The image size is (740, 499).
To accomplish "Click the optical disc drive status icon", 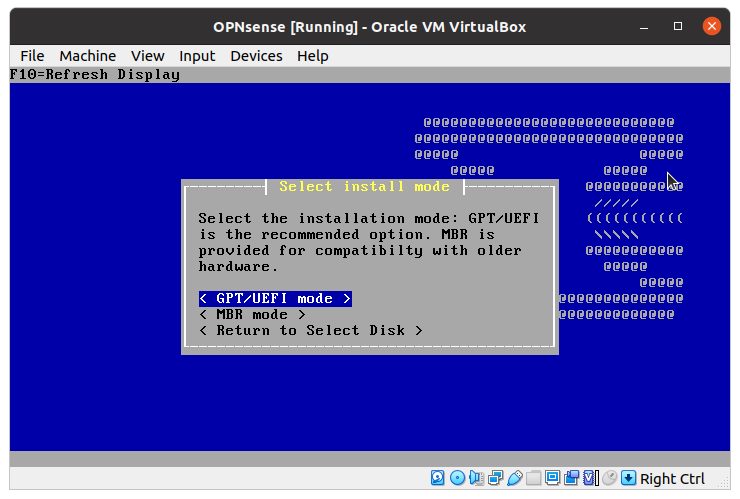I will [457, 478].
